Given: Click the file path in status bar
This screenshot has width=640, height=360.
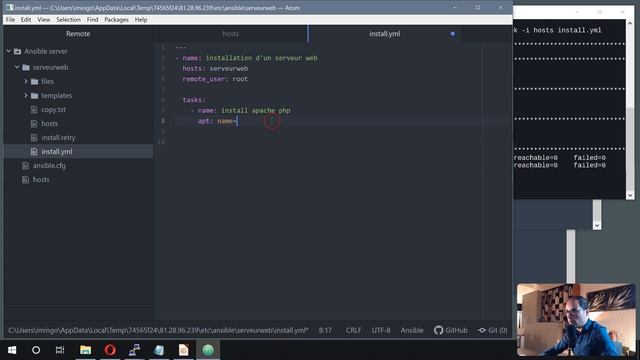Looking at the screenshot, I should click(x=158, y=330).
